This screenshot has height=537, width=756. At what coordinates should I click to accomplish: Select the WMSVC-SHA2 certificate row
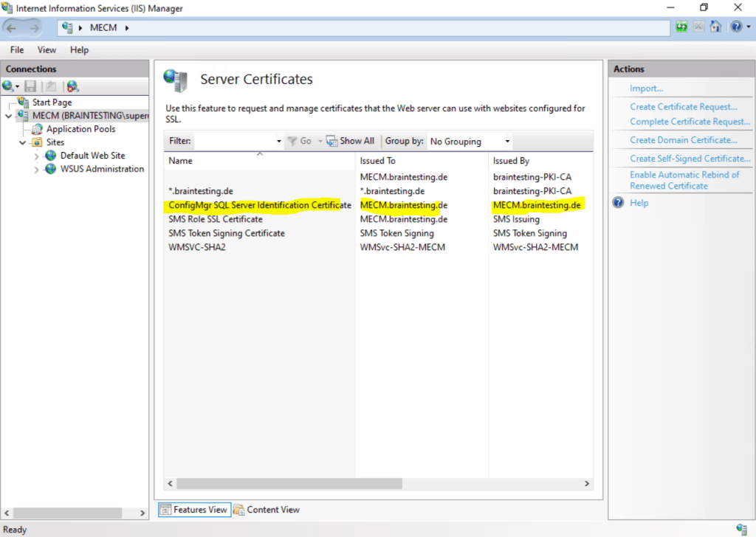(x=379, y=247)
